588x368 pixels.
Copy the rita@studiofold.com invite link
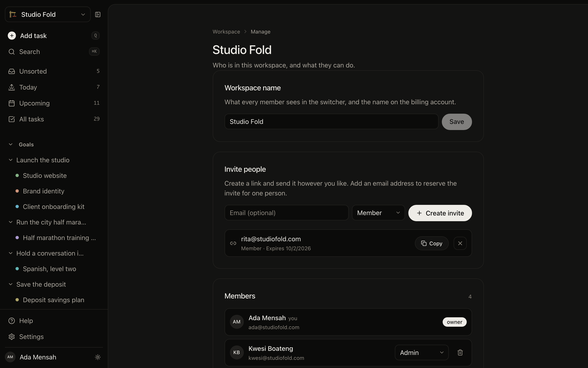(x=432, y=243)
